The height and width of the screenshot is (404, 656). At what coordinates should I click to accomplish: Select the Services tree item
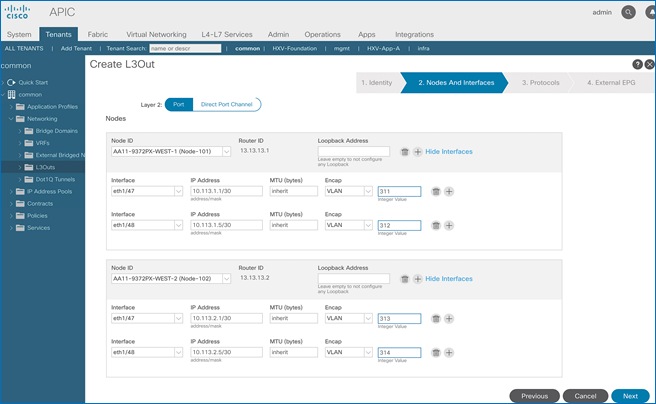38,228
